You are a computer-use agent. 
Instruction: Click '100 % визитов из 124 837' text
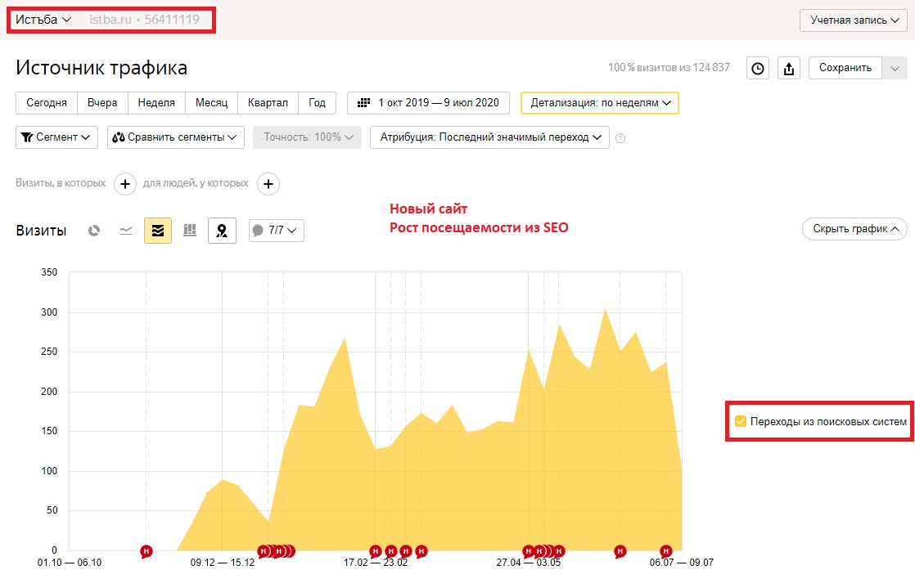click(669, 68)
